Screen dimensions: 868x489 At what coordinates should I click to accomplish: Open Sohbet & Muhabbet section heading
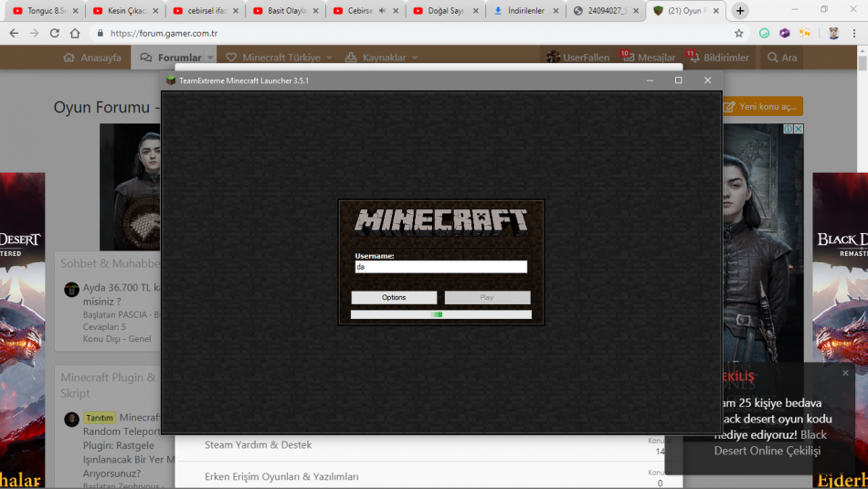click(111, 263)
